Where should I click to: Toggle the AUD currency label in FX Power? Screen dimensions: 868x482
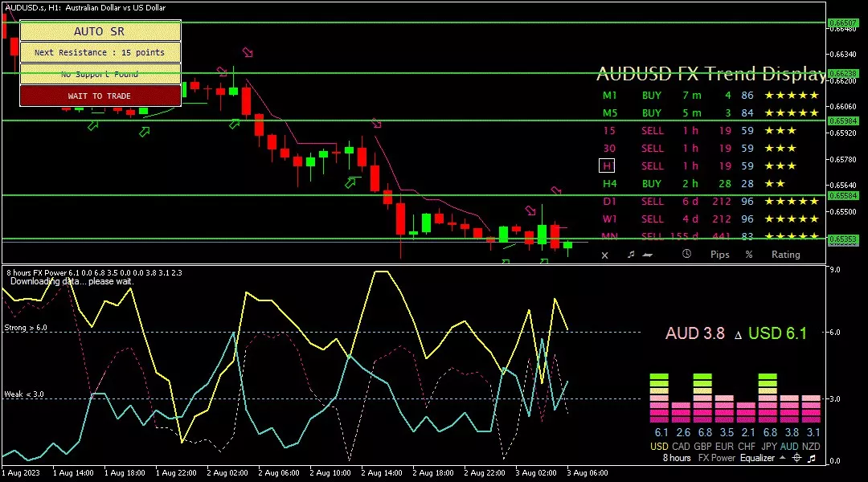click(790, 446)
